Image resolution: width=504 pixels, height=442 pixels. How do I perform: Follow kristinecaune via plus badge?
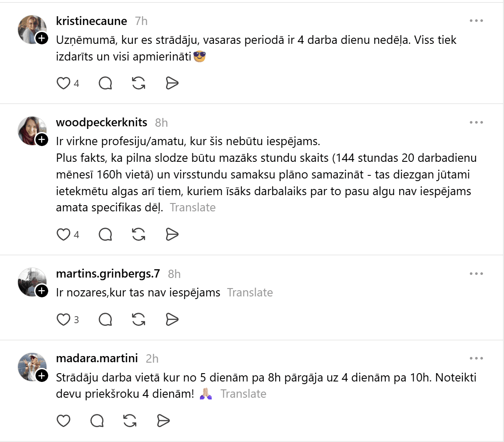[x=42, y=39]
